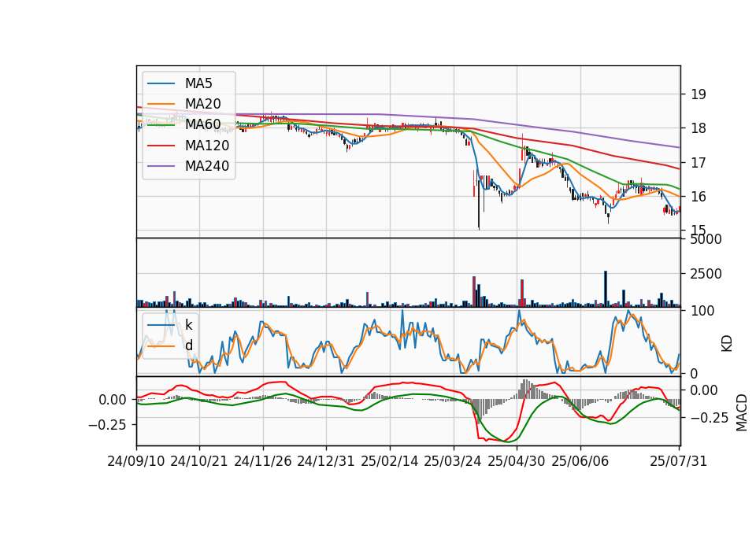Click the price axis value 19
756x543 pixels.
click(699, 94)
